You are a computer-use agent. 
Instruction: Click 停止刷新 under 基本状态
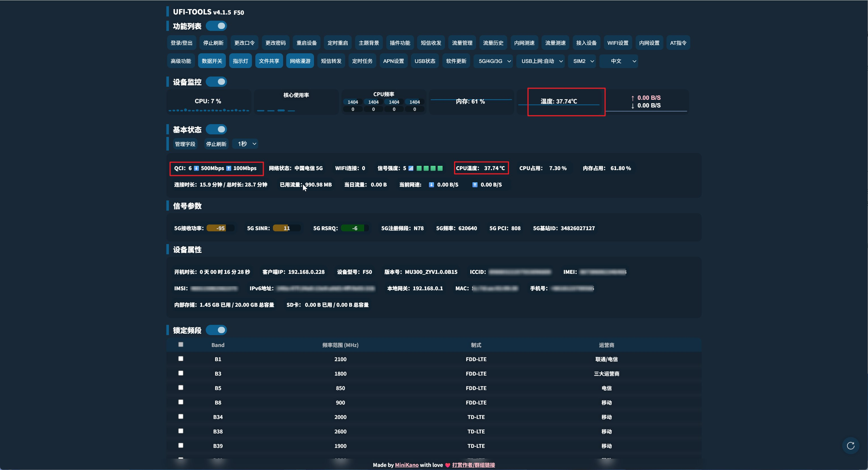pos(216,144)
